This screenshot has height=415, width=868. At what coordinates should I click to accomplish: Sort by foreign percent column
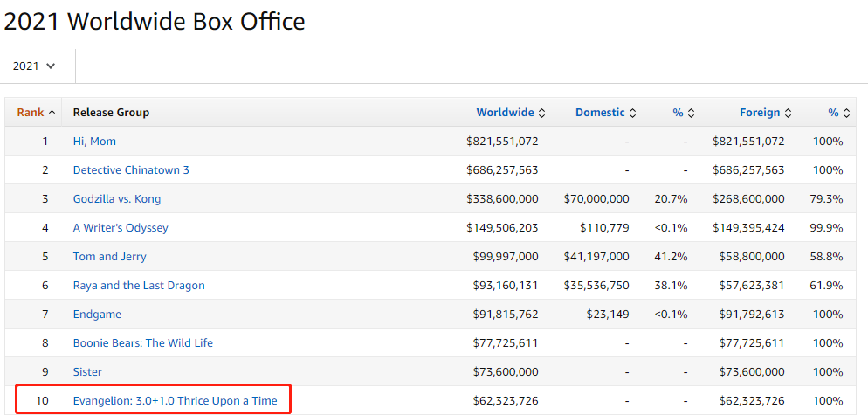coord(838,113)
